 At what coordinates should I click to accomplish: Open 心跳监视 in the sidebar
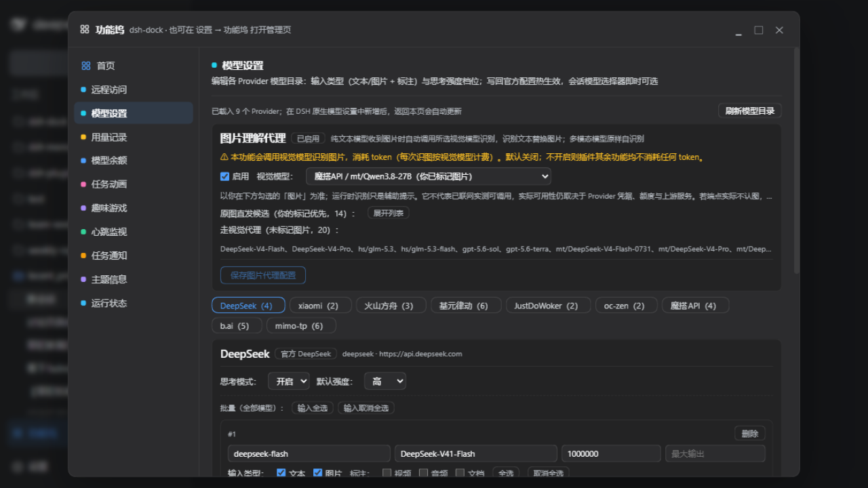[x=134, y=232]
